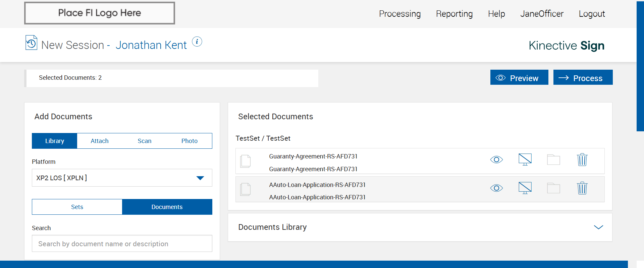Click the page's vertical scrollbar
644x268 pixels.
coord(640,67)
